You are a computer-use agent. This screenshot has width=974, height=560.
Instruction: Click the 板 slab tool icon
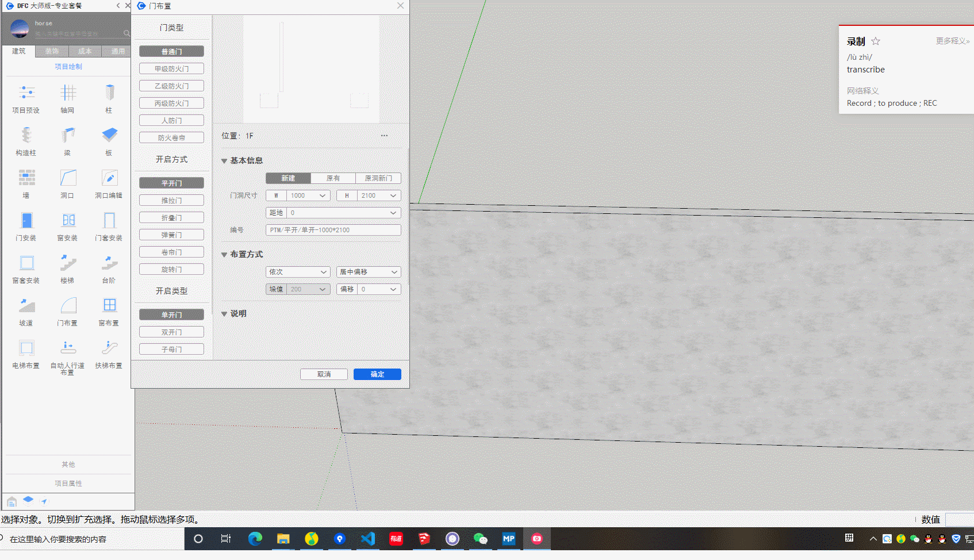[x=109, y=136]
